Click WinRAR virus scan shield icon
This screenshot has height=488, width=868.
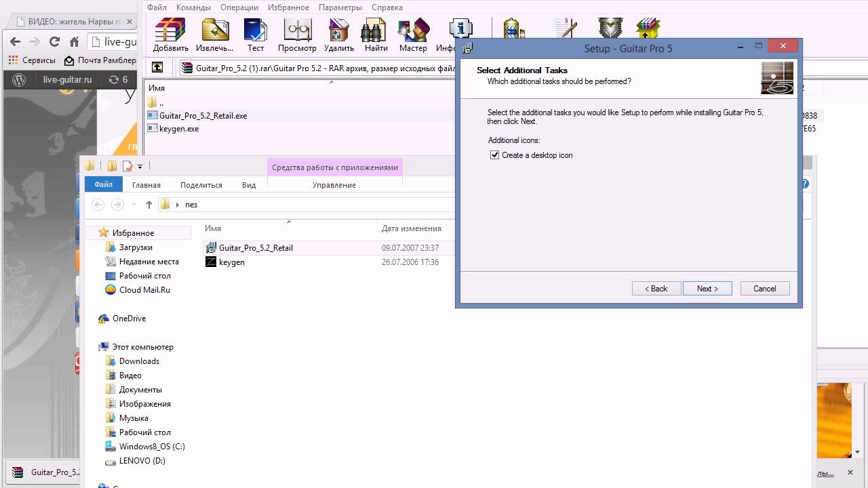coord(610,28)
